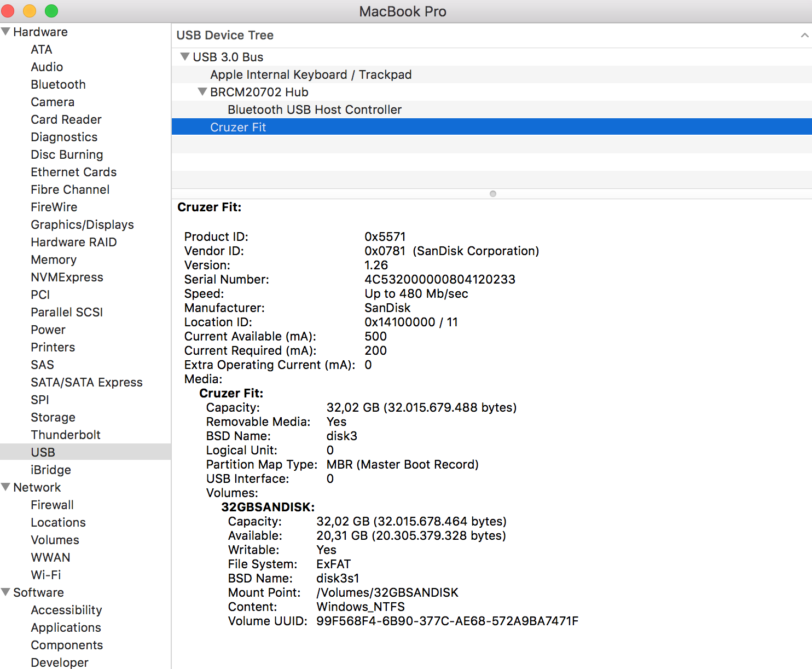Image resolution: width=812 pixels, height=669 pixels.
Task: Click the Volume UUID value
Action: pos(447,621)
